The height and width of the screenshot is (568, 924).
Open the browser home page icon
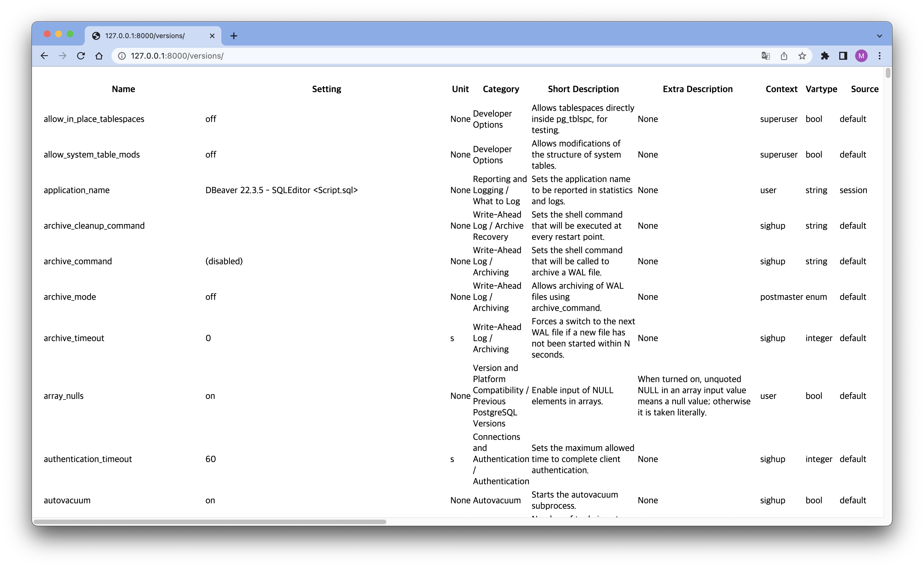point(99,56)
